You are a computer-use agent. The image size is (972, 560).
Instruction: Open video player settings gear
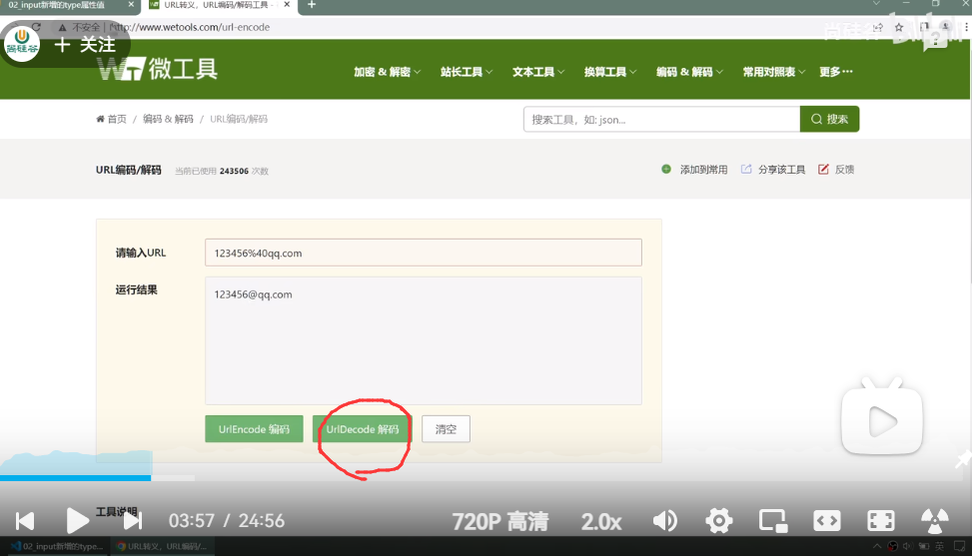click(719, 521)
